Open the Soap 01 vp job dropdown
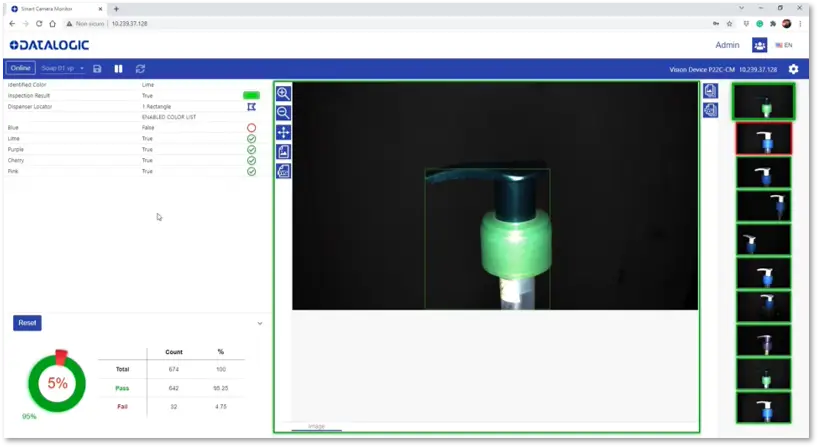 [63, 69]
